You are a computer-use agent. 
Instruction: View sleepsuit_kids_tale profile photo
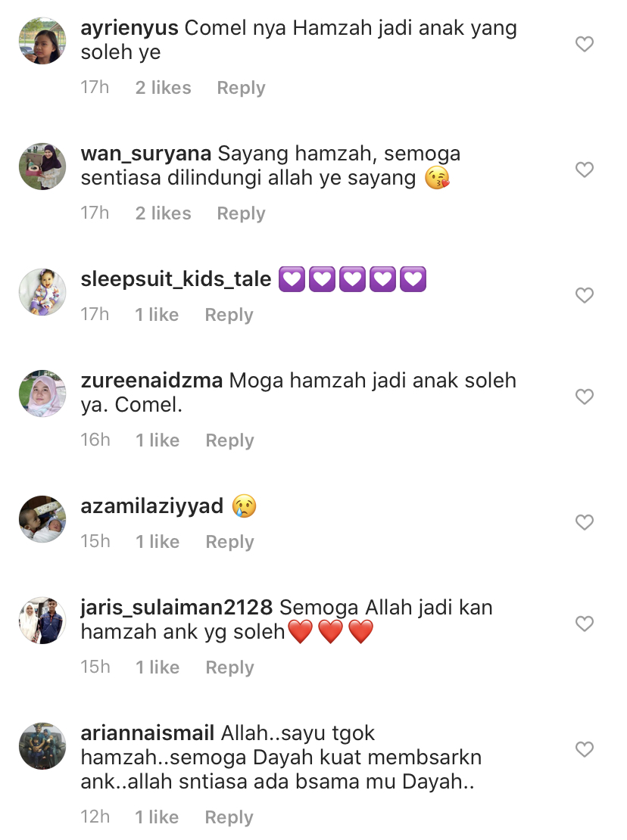(42, 292)
